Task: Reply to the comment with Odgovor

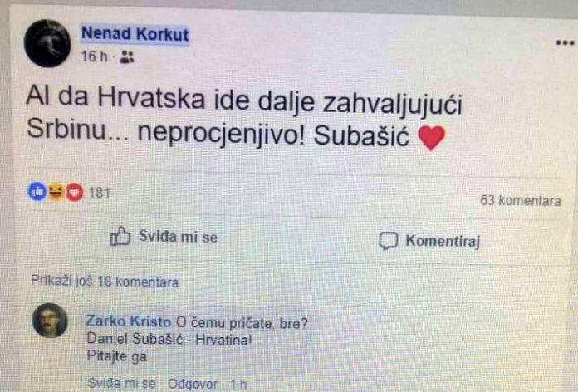Action: pos(193,385)
